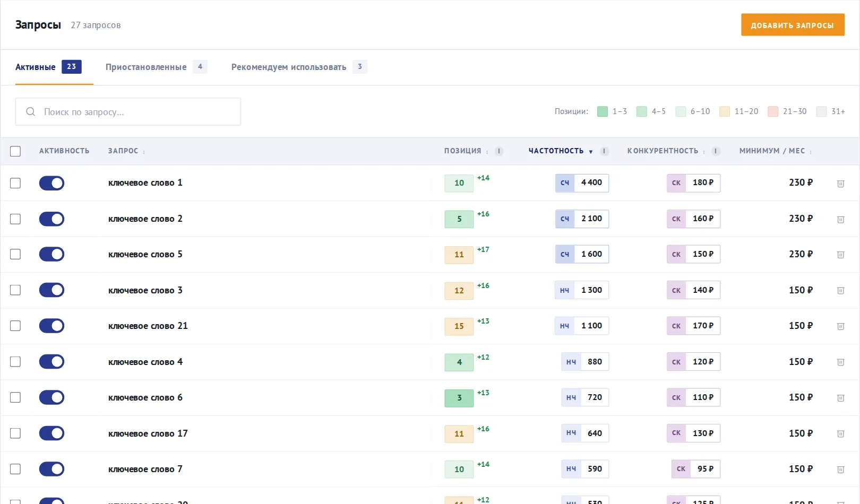Image resolution: width=860 pixels, height=504 pixels.
Task: Sort by Минимум / мес column
Action: pyautogui.click(x=776, y=151)
